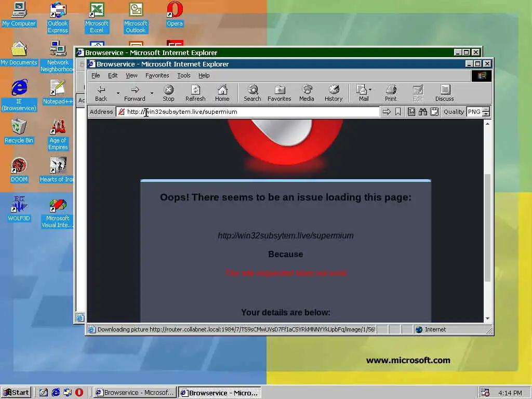Click the binoculars find icon
This screenshot has width=532, height=399.
423,112
